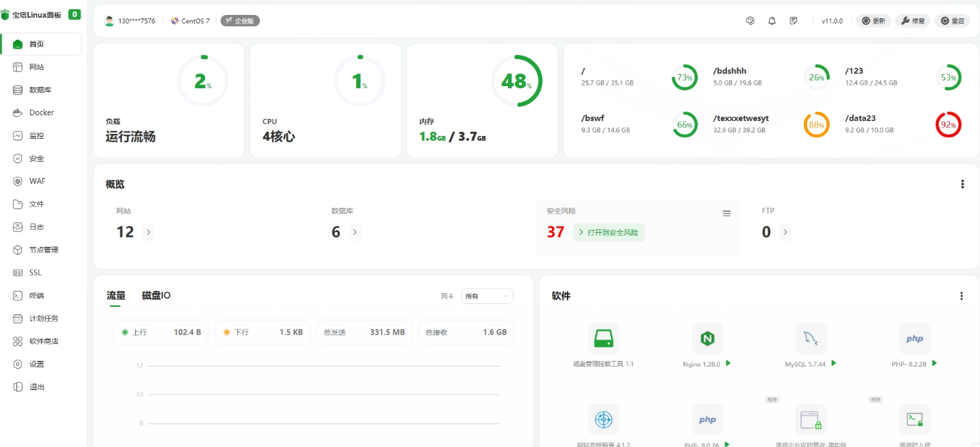The height and width of the screenshot is (447, 980).
Task: Click the CPU 1% usage gauge
Action: (x=360, y=81)
